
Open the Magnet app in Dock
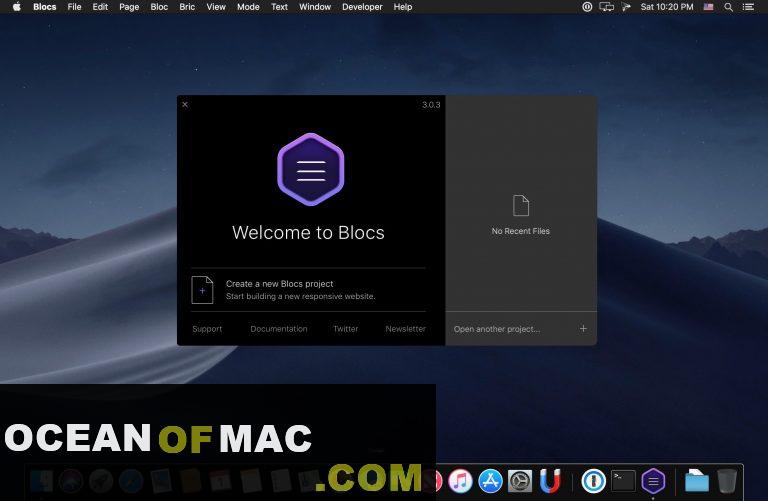tap(550, 481)
